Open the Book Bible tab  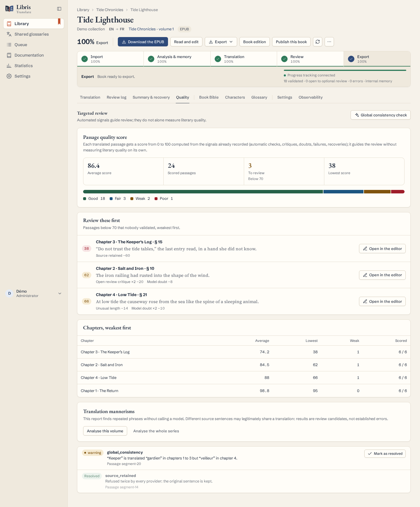(x=209, y=97)
